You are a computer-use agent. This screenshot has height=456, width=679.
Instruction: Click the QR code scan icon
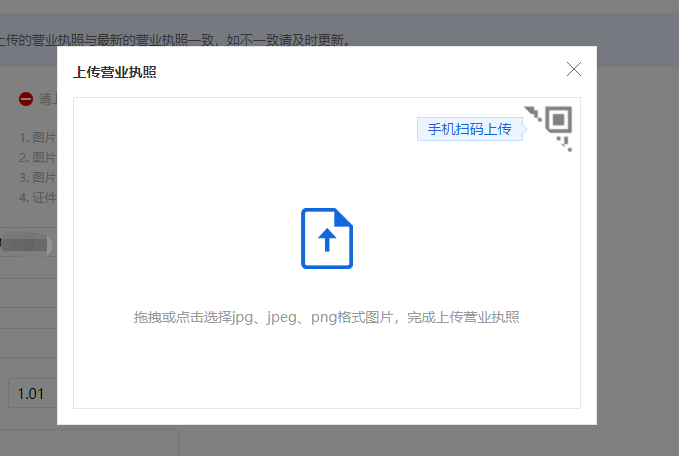(x=557, y=123)
